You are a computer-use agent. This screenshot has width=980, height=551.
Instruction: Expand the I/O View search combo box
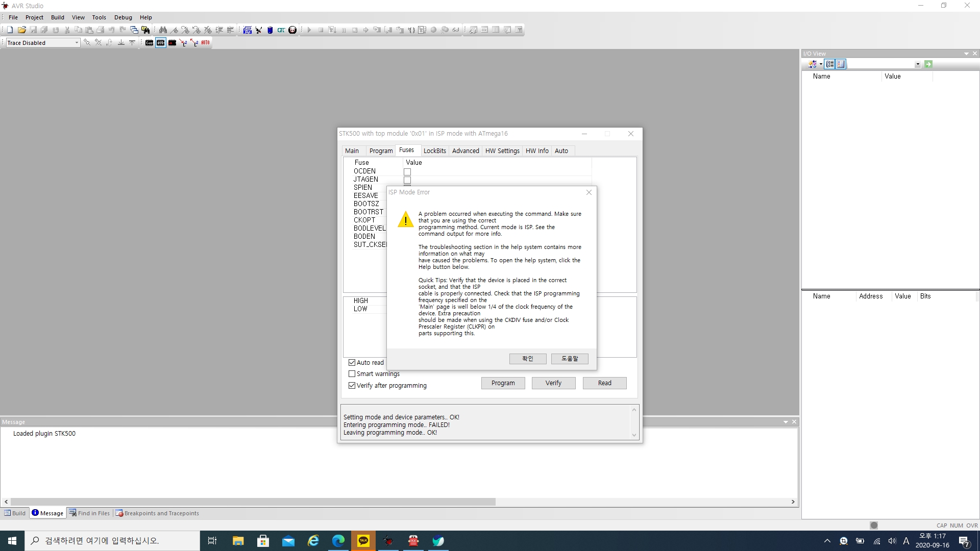pyautogui.click(x=918, y=64)
